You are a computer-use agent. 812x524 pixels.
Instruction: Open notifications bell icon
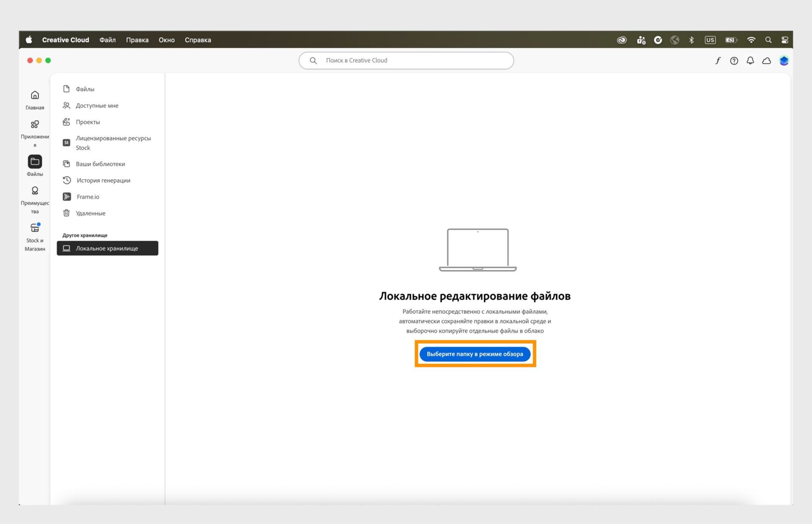pos(750,61)
